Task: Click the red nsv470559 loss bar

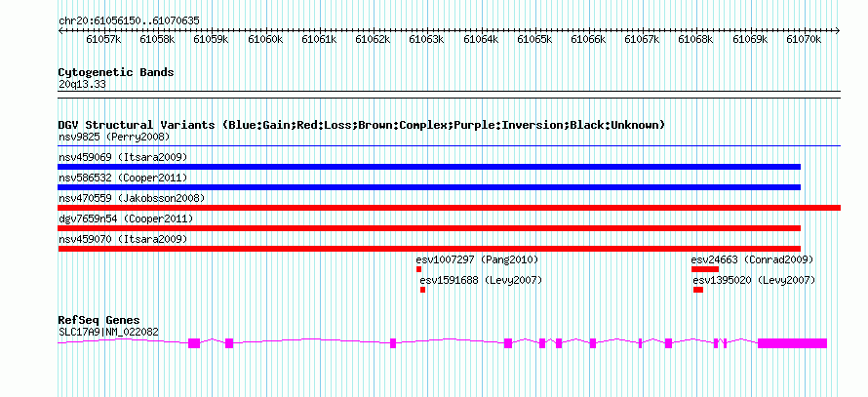Action: tap(450, 208)
